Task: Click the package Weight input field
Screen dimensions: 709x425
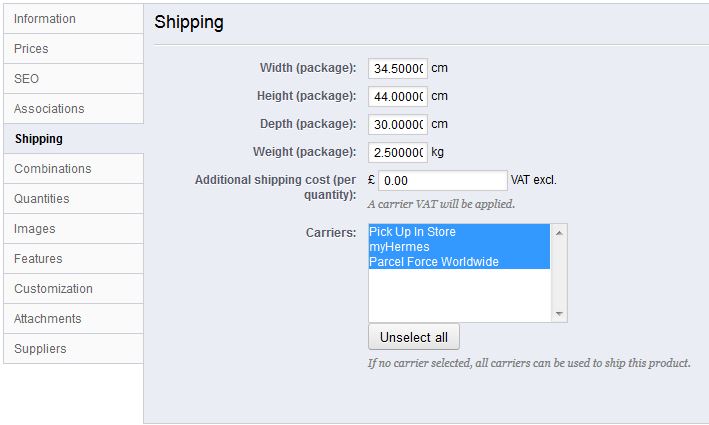Action: pos(397,153)
